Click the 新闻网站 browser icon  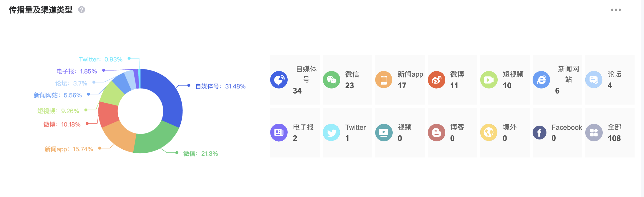click(541, 80)
